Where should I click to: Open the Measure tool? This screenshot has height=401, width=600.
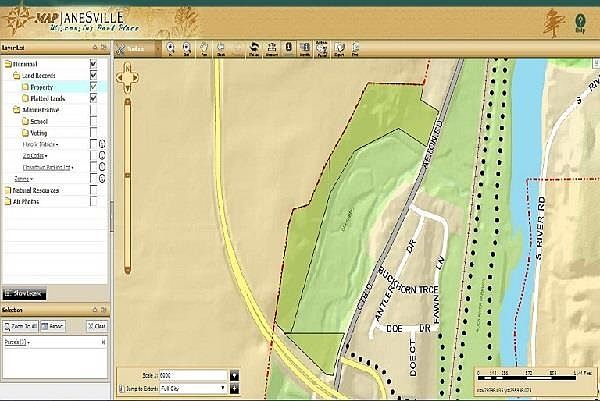(271, 49)
